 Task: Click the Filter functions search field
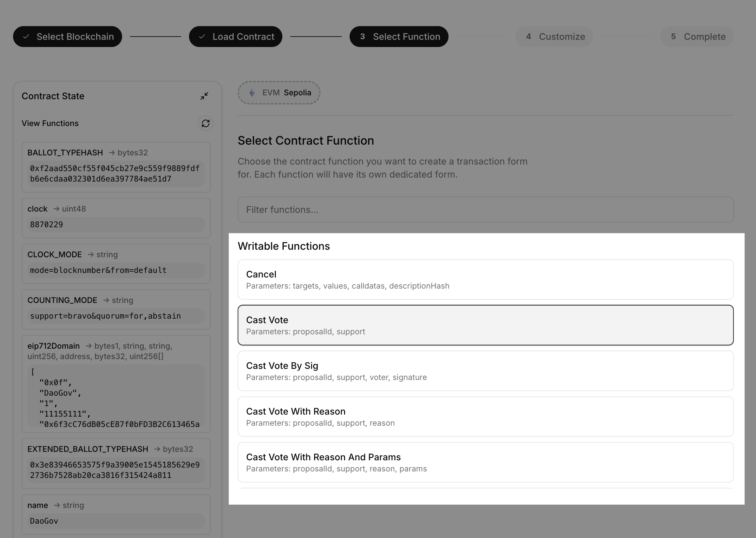coord(485,210)
